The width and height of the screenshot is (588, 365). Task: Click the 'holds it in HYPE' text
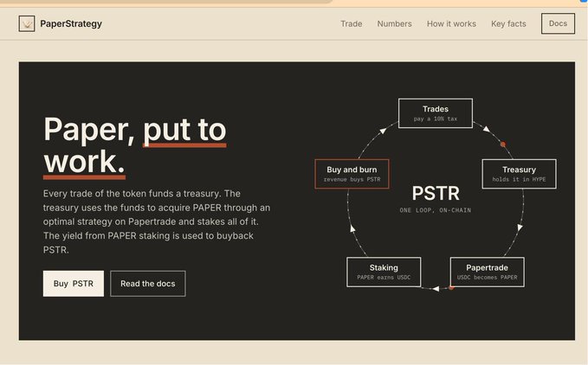519,179
